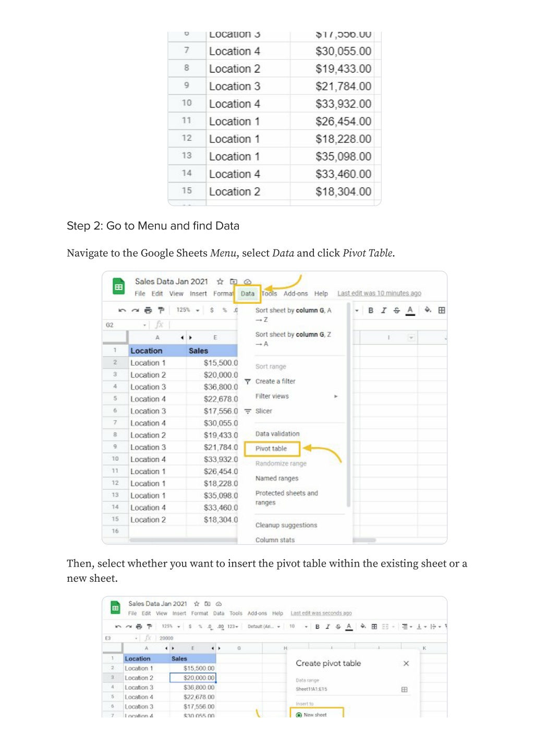Open the G2 name box dropdown arrow
Image resolution: width=534 pixels, height=756 pixels.
pos(144,325)
